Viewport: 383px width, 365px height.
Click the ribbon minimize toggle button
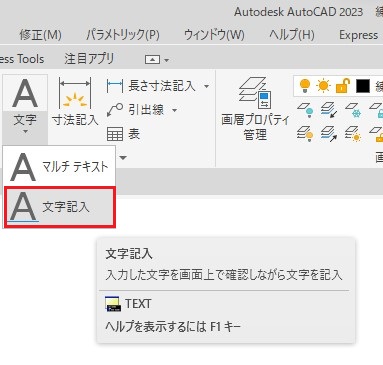click(x=152, y=59)
